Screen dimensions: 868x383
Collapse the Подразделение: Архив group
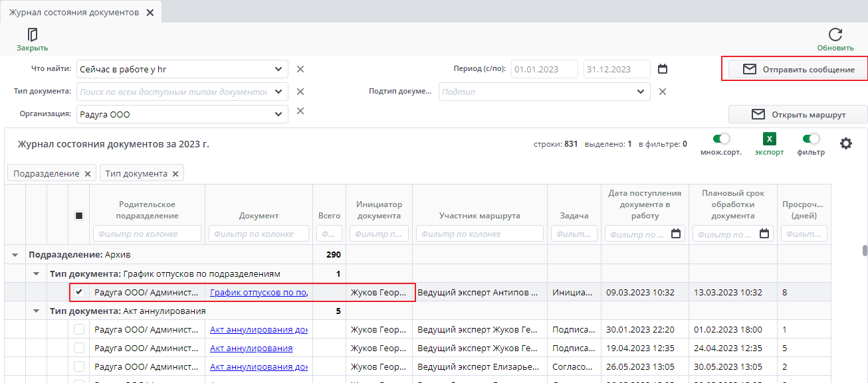(15, 255)
